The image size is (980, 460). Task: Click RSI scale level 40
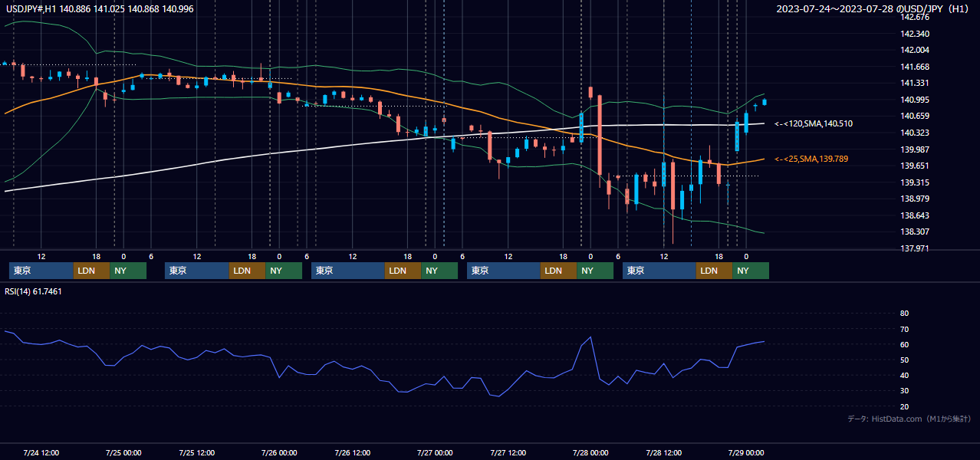904,375
